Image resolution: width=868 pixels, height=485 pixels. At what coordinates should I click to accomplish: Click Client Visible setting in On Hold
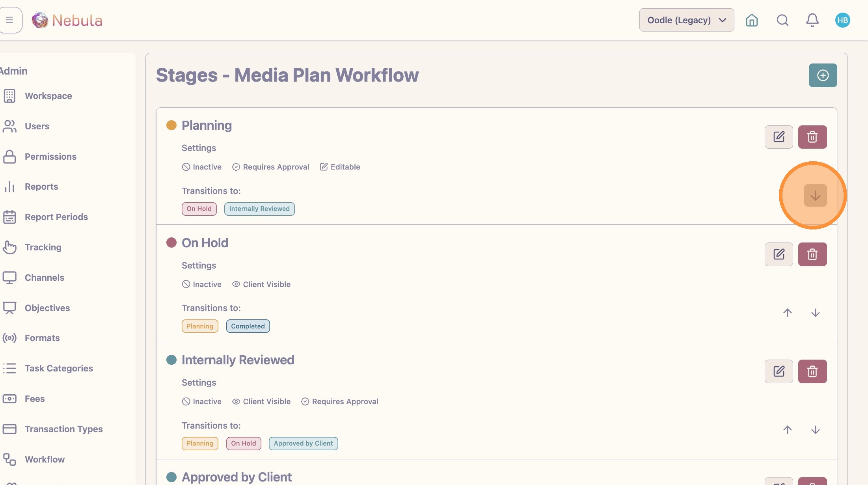pyautogui.click(x=261, y=284)
